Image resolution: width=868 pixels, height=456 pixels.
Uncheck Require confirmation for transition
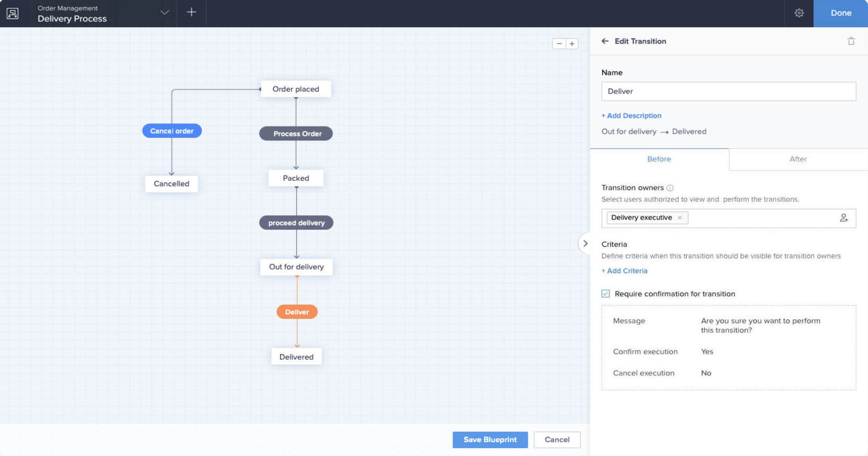tap(605, 294)
